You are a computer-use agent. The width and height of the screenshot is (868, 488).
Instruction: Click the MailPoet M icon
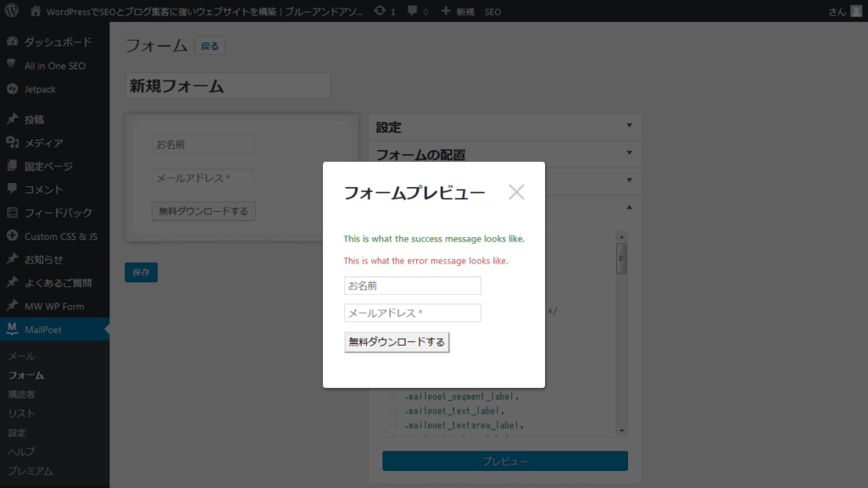point(12,329)
